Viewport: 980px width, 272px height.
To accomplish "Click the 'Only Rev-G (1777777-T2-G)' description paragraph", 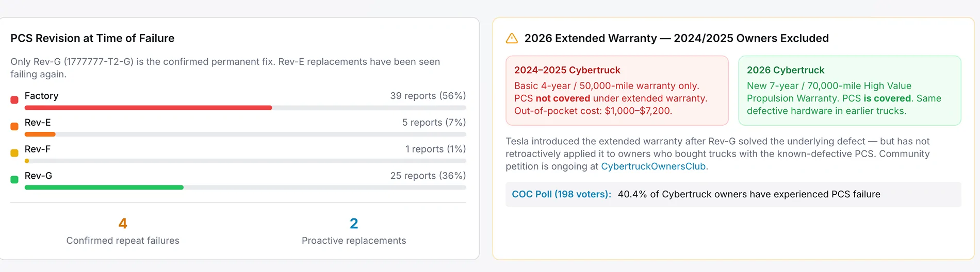I will point(225,67).
